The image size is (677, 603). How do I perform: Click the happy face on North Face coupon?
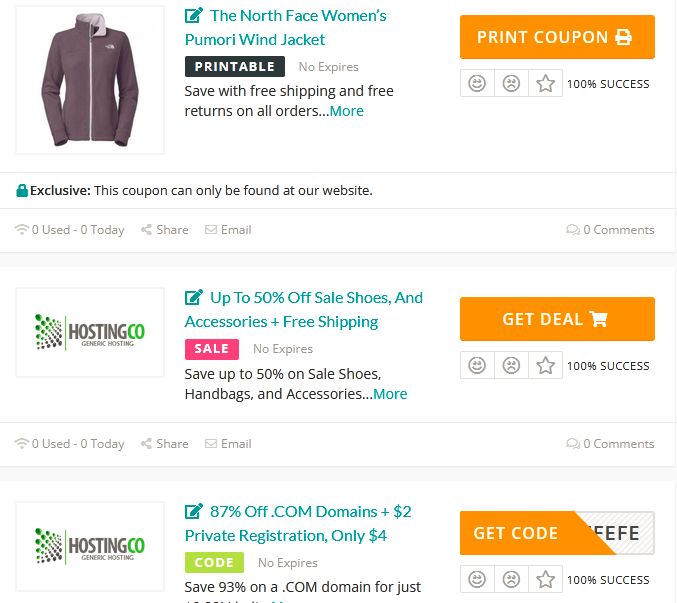(x=477, y=84)
